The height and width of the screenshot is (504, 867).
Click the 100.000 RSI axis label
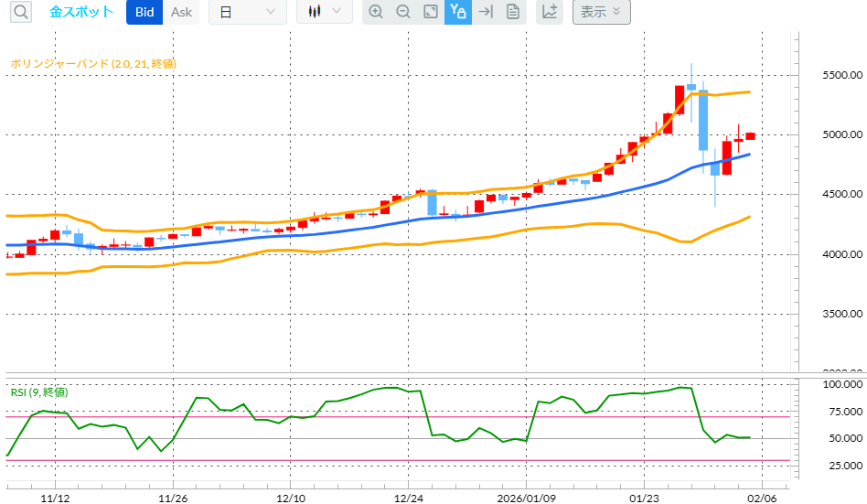842,384
